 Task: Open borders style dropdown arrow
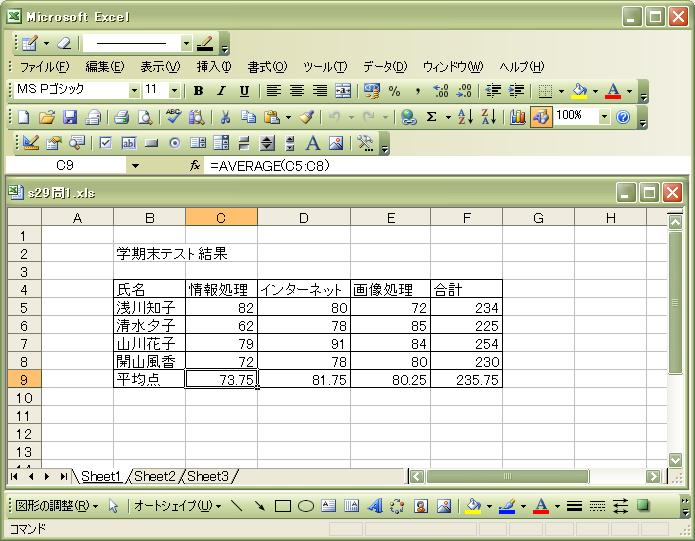(x=561, y=91)
